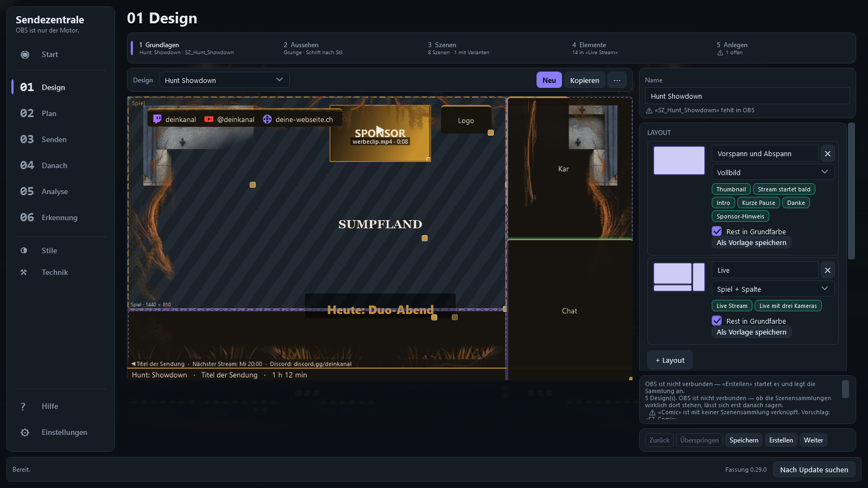Remove the Live layout with X
Screen dimensions: 868x488
coord(828,270)
